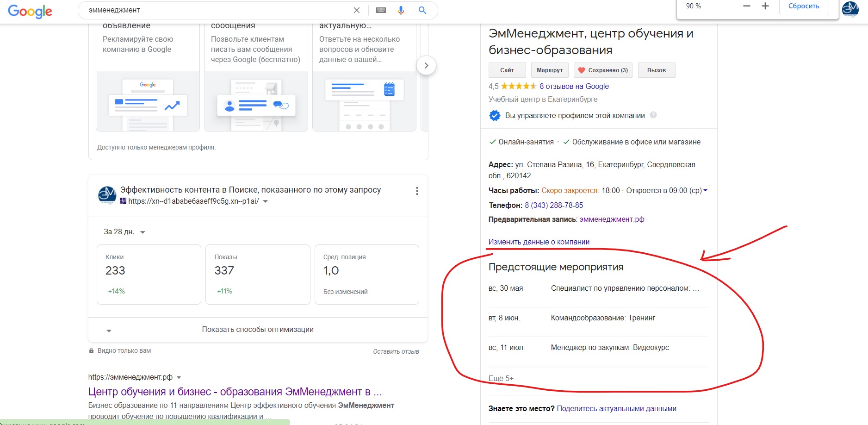This screenshot has width=868, height=425.
Task: Click the xn--d1ababe6aaeff9c5g site URL text
Action: click(193, 201)
